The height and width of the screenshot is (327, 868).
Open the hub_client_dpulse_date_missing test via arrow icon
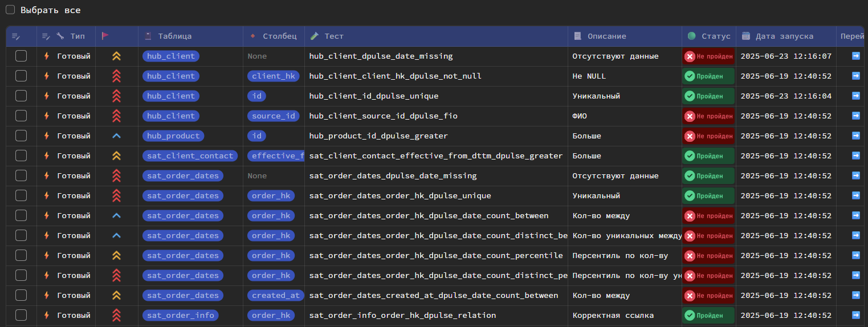pos(855,56)
